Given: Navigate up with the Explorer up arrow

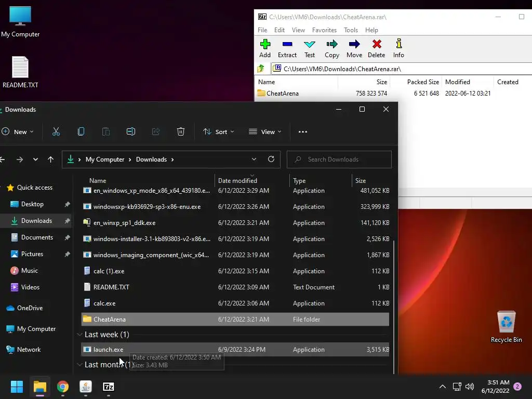Looking at the screenshot, I should click(x=50, y=159).
